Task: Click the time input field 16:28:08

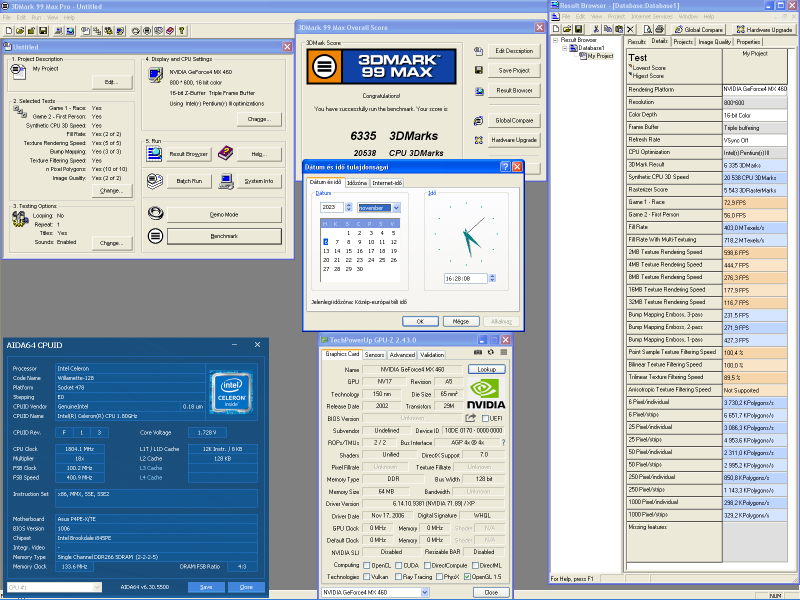Action: click(x=466, y=279)
